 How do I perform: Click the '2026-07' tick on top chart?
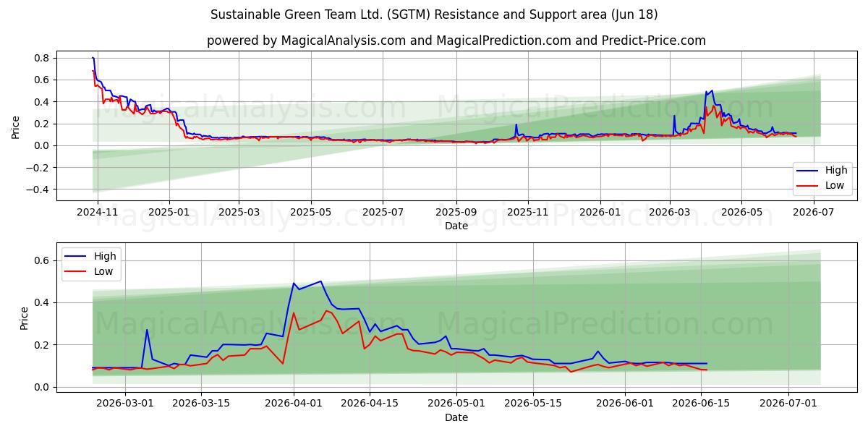[814, 212]
